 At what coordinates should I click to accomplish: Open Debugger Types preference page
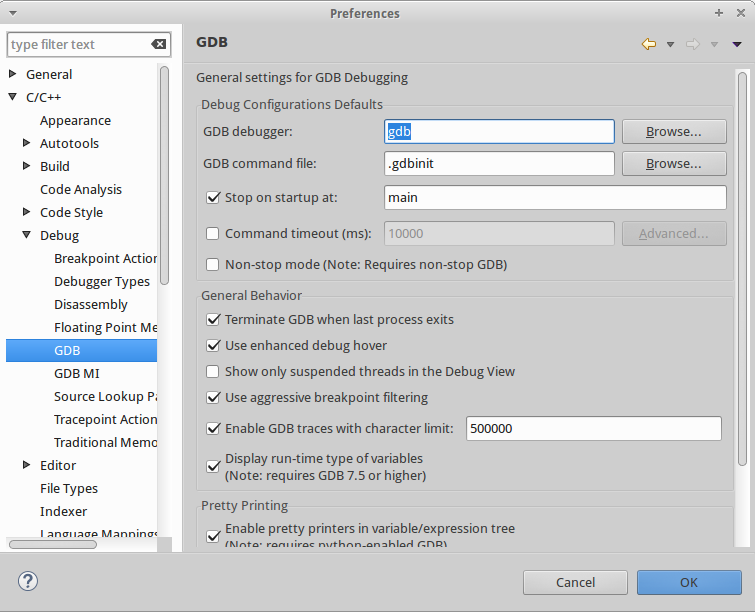[x=102, y=281]
